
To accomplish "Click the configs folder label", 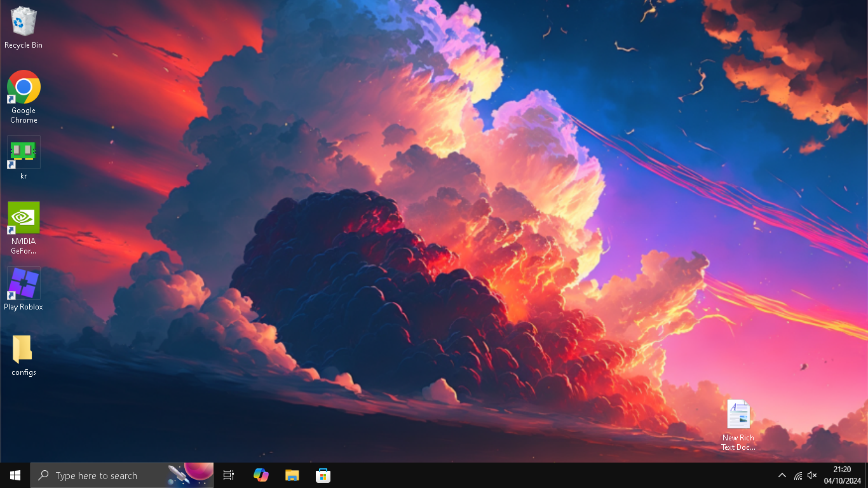I will click(x=24, y=372).
